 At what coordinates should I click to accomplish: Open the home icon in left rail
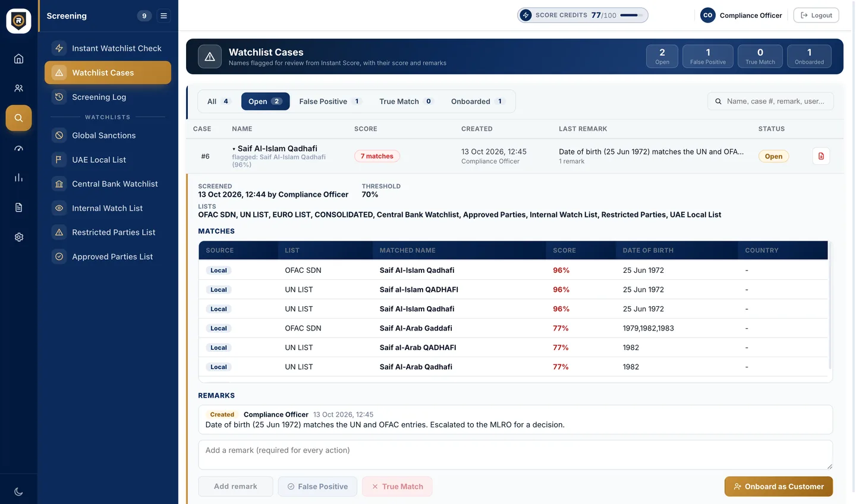[x=18, y=58]
